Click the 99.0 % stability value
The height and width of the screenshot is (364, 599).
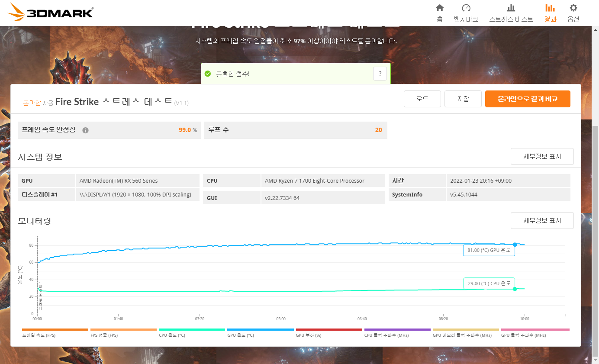(188, 130)
